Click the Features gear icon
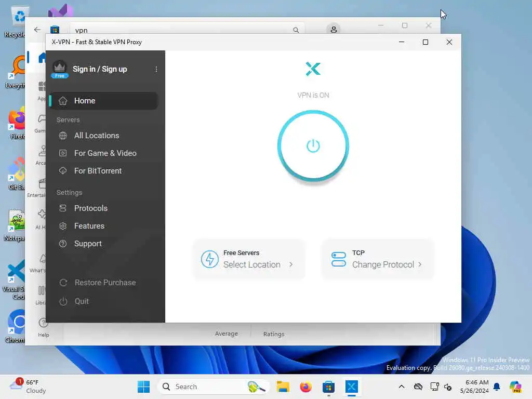 63,226
